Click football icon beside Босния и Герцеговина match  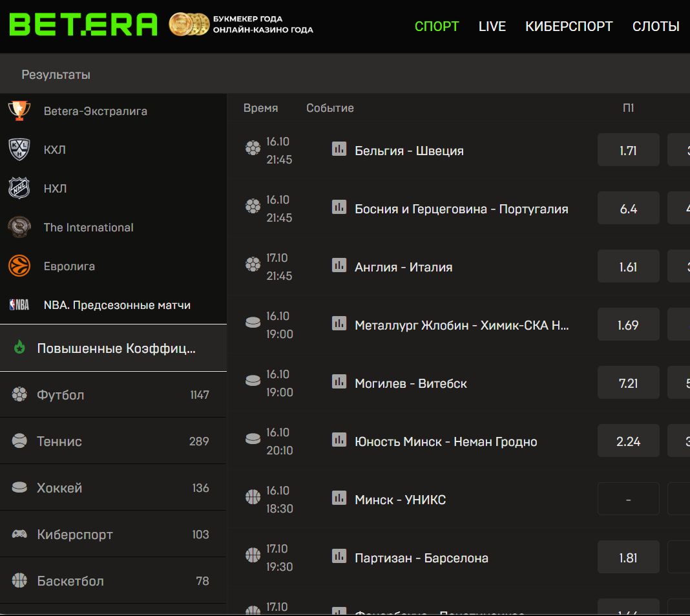point(253,206)
